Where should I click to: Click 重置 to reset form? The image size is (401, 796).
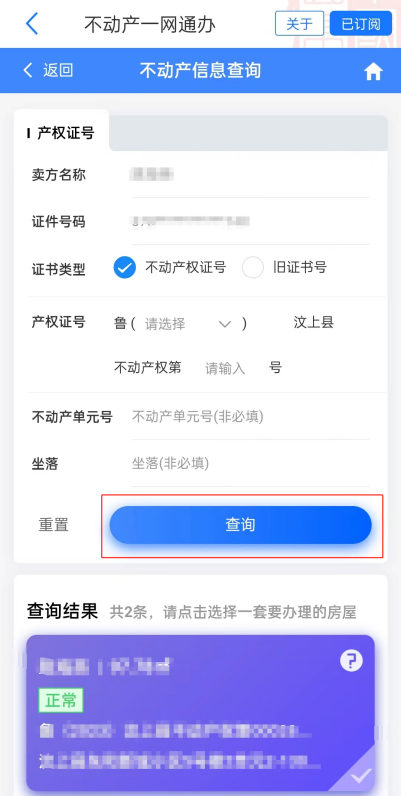click(x=53, y=525)
